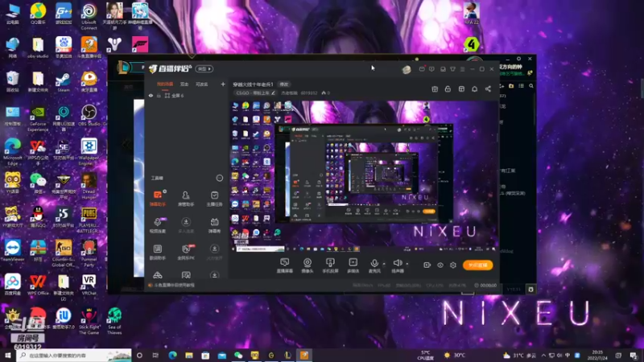Add a new scene with the plus icon

(223, 84)
